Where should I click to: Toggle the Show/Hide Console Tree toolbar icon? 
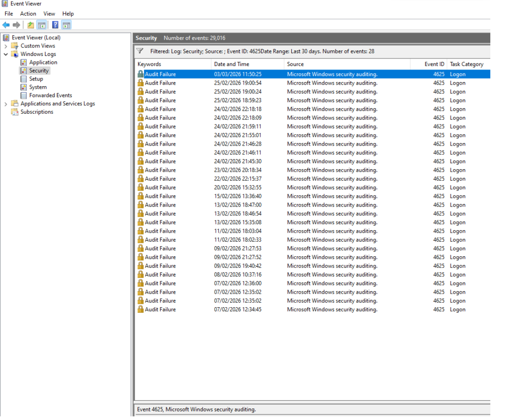42,25
